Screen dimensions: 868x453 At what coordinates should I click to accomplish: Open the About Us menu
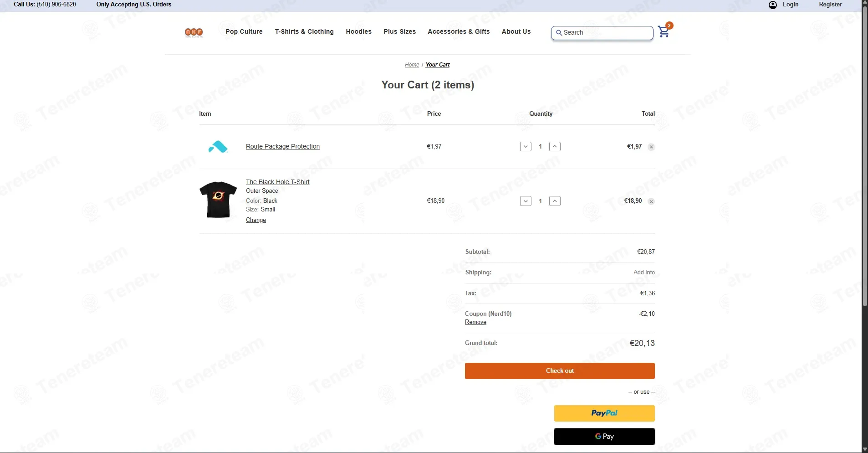(516, 31)
